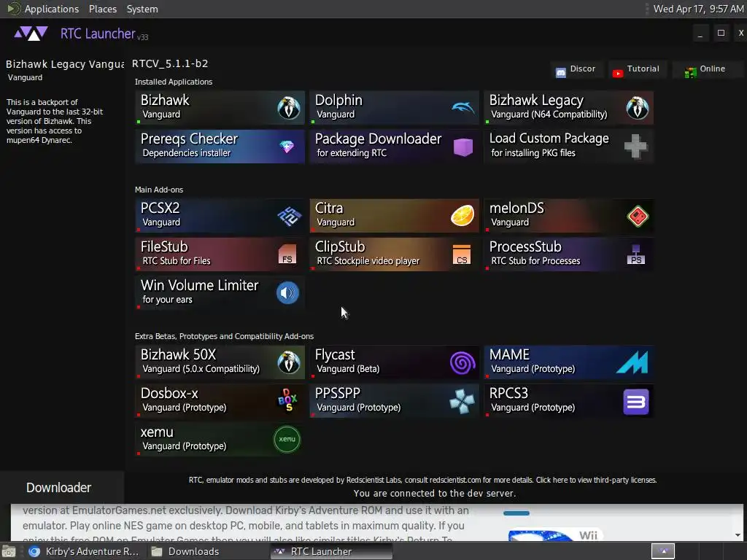Click 'Vanguard (Beta)' Flycast subtitle
This screenshot has width=747, height=560.
(348, 368)
